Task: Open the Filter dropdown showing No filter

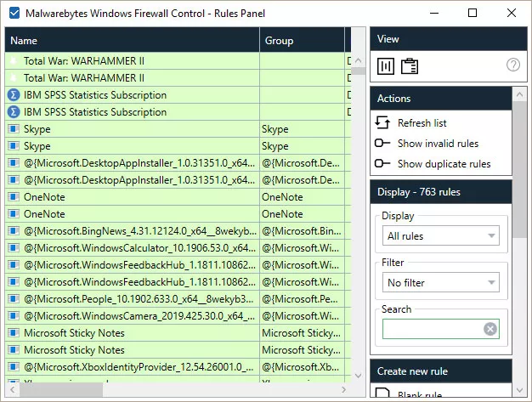Action: pyautogui.click(x=441, y=282)
